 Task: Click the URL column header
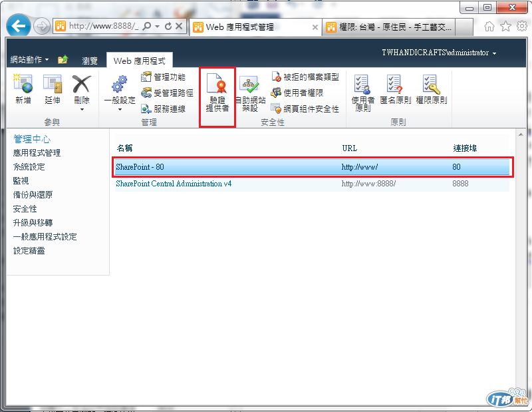[350, 148]
